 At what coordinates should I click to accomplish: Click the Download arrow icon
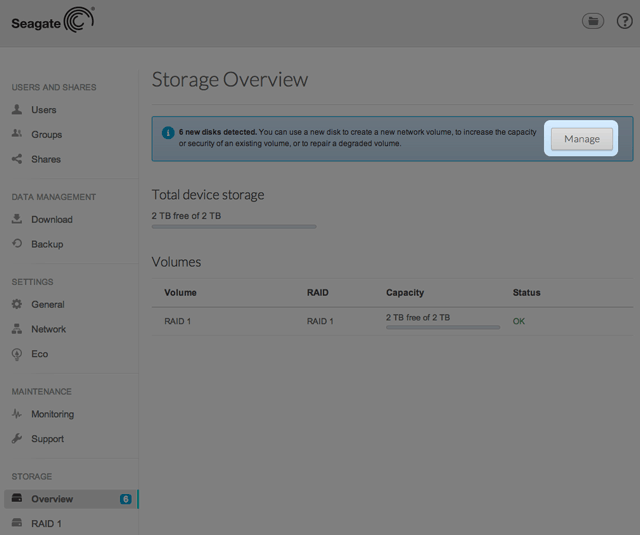pyautogui.click(x=17, y=219)
